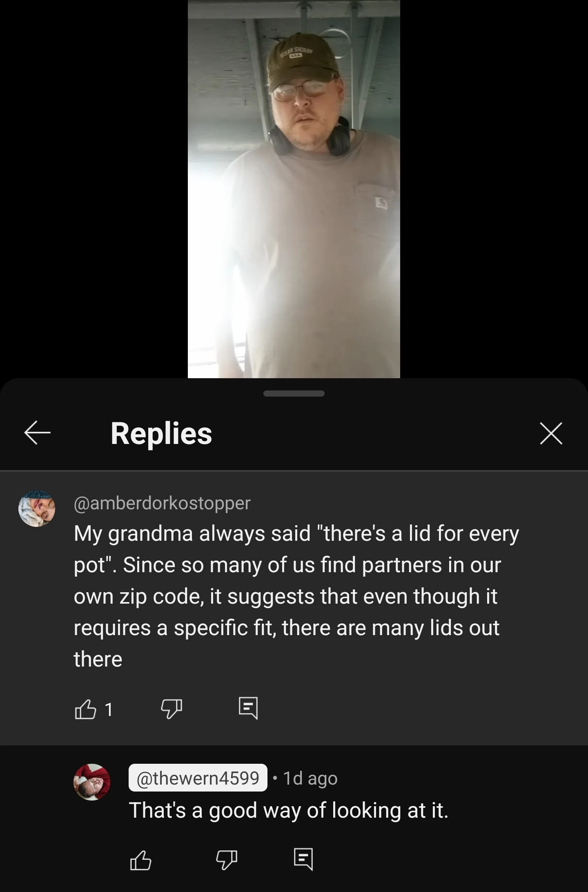Dislike the @amberdorkostopper comment
Image resolution: width=588 pixels, height=892 pixels.
point(171,709)
